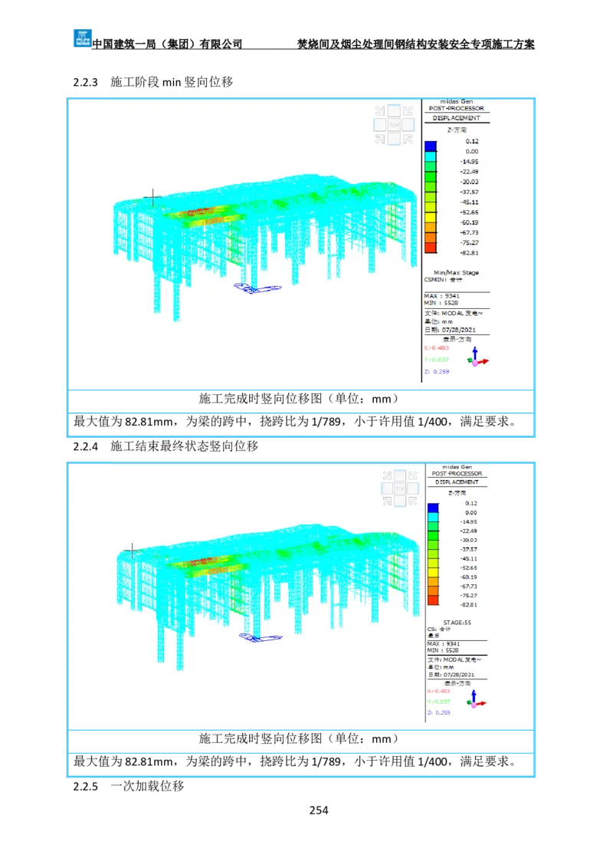Click upper-left diagonal arrow in upper figure's view navigator
The width and height of the screenshot is (613, 868).
click(381, 110)
